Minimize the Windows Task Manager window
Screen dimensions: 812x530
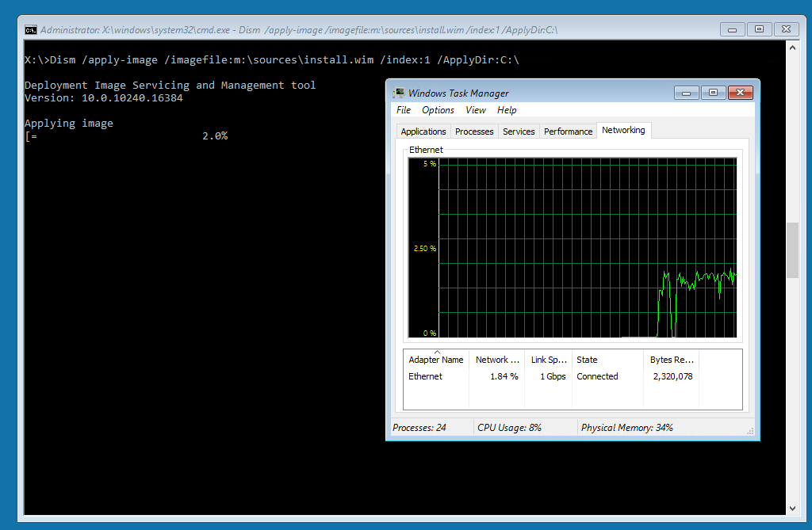coord(687,93)
